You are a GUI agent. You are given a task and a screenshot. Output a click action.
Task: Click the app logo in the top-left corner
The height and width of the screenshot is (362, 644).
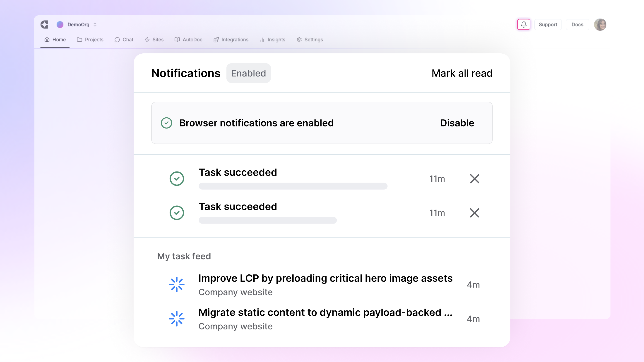(x=44, y=24)
